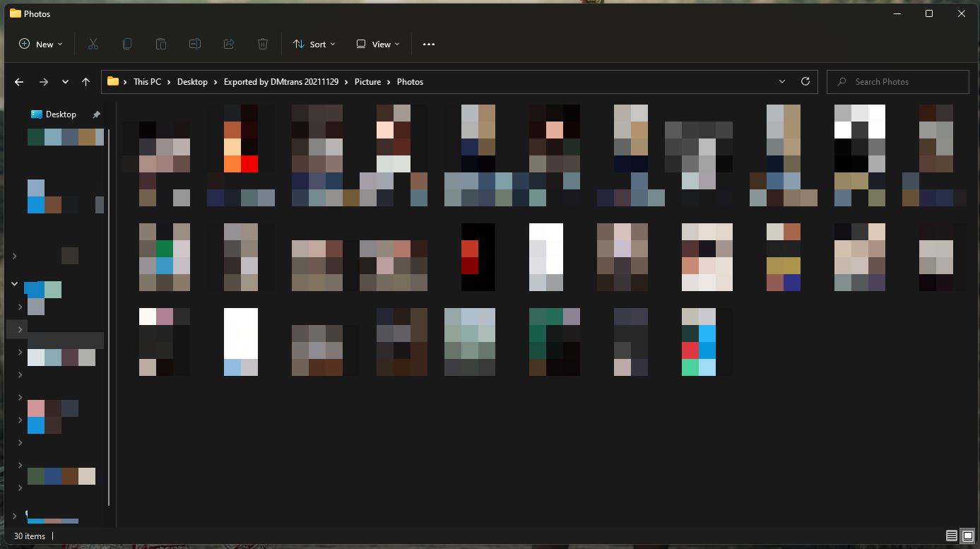This screenshot has height=549, width=980.
Task: Click the navigation pane scrollbar
Action: click(x=109, y=317)
